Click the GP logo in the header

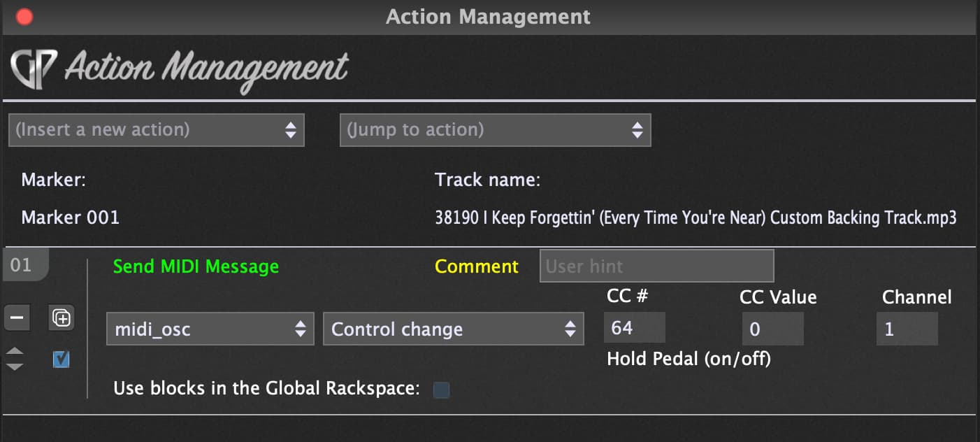(35, 69)
